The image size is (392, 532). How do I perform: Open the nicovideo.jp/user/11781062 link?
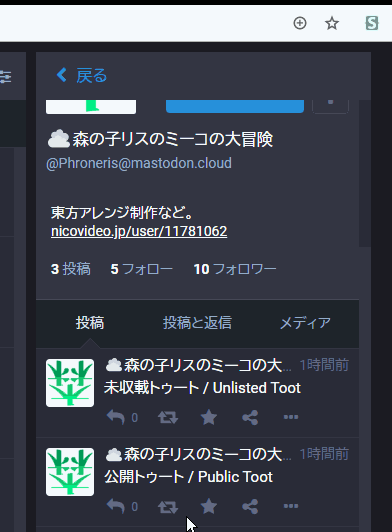139,231
